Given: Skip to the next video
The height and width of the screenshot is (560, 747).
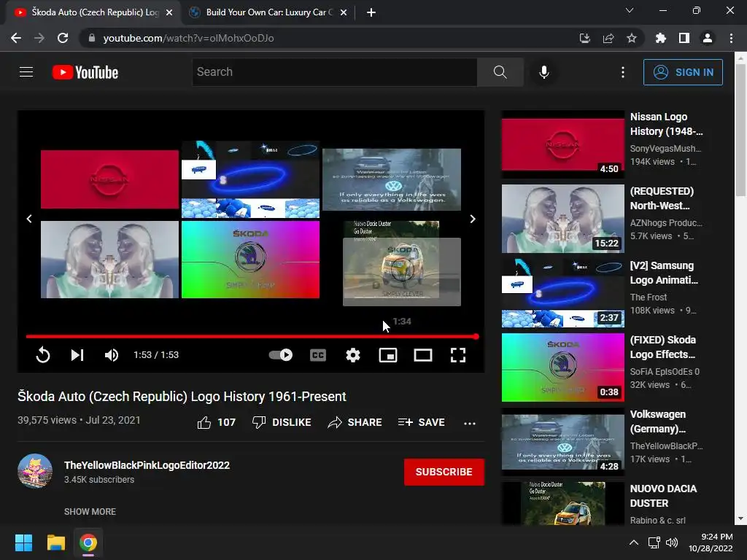Looking at the screenshot, I should pos(77,355).
